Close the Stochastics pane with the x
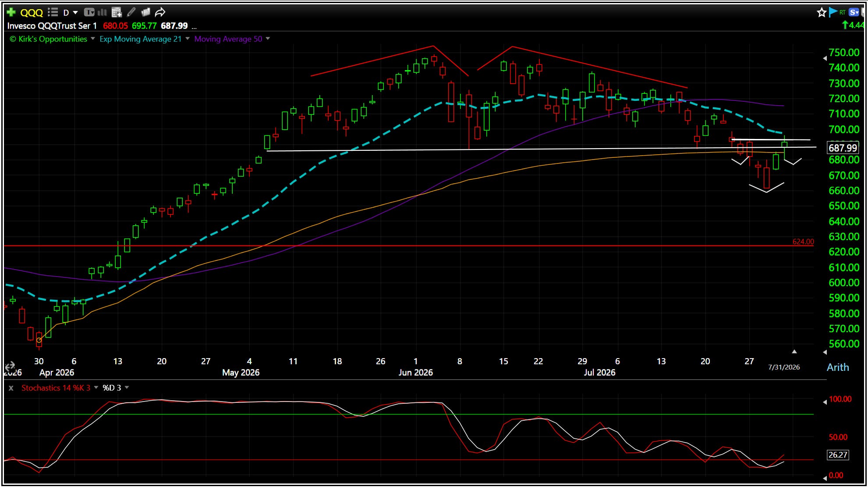 [11, 388]
